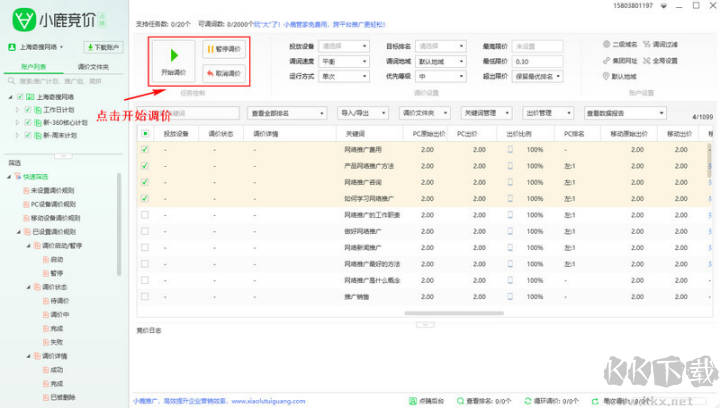This screenshot has height=408, width=720.
Task: Toggle the select-all checkbox in table header
Action: tap(145, 133)
